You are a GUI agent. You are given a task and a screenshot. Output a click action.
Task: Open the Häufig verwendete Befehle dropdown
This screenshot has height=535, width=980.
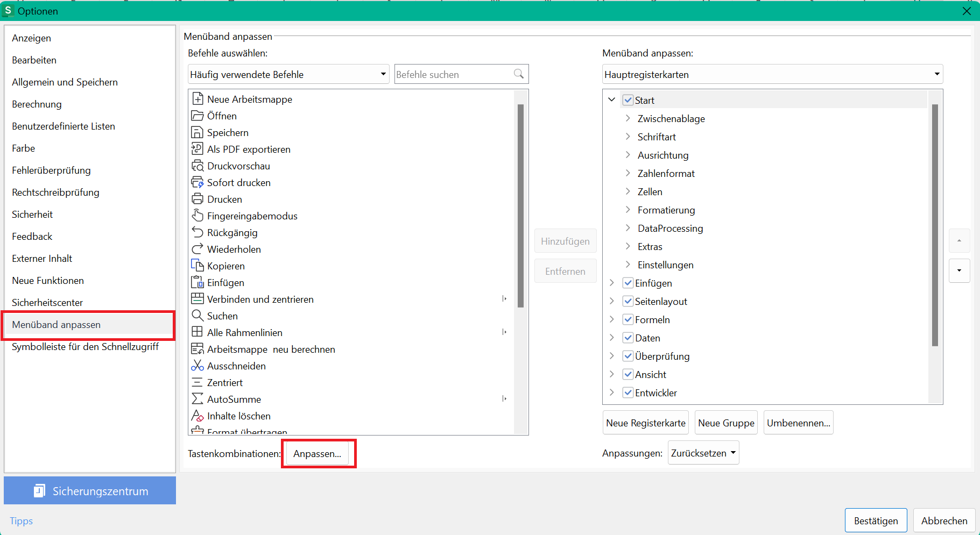point(288,74)
